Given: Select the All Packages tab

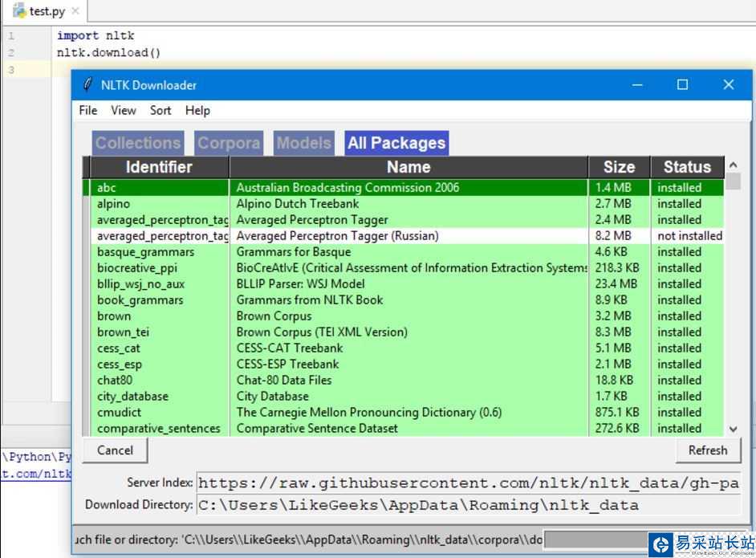Looking at the screenshot, I should click(396, 143).
